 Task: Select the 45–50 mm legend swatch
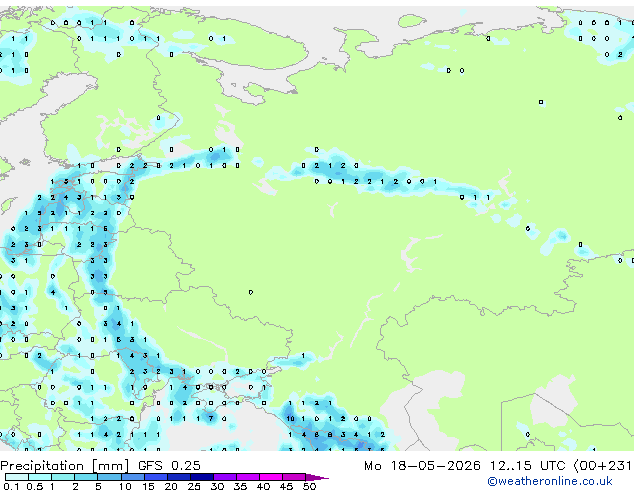(294, 477)
